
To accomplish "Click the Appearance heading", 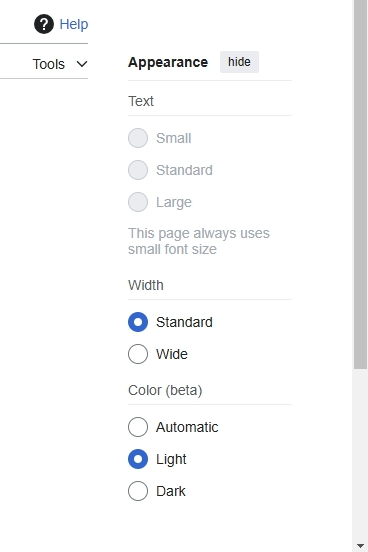I will 168,62.
